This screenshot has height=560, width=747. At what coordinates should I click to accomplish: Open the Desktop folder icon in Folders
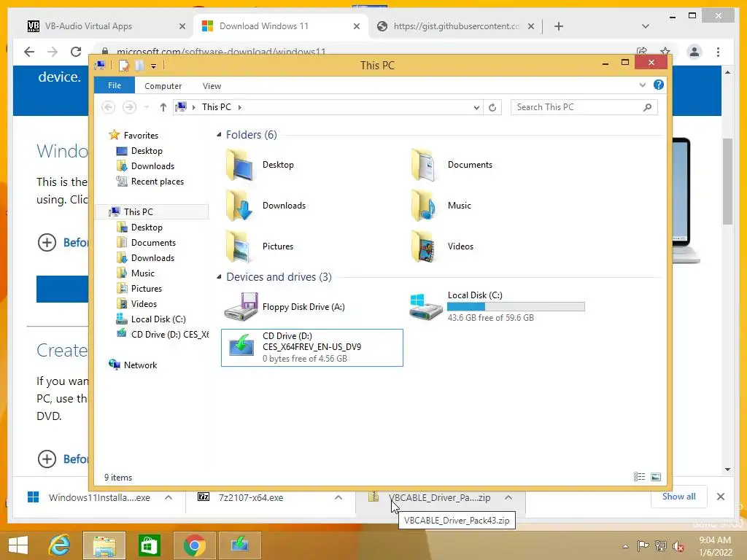(x=239, y=165)
